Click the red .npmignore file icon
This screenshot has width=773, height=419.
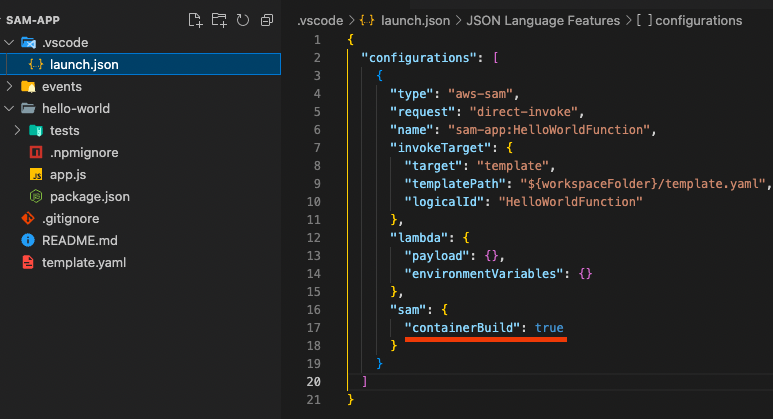36,152
